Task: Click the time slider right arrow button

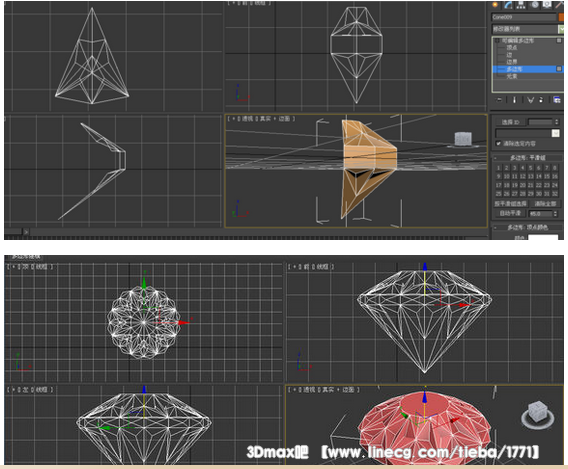Action: click(26, 232)
